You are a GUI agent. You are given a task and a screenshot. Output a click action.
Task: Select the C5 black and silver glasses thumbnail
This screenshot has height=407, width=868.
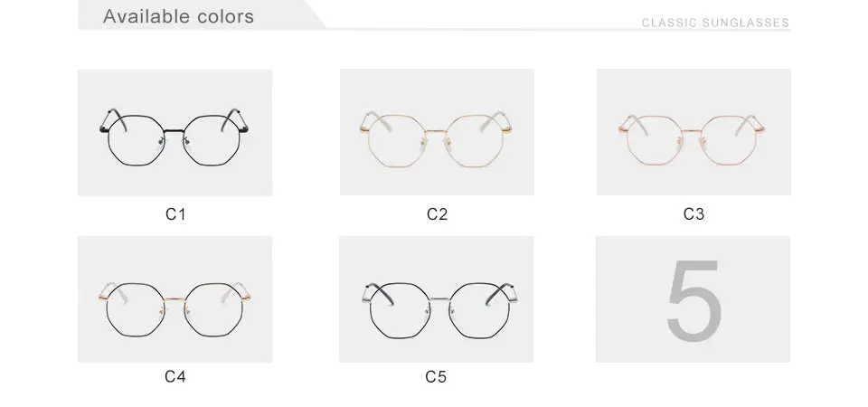click(436, 299)
